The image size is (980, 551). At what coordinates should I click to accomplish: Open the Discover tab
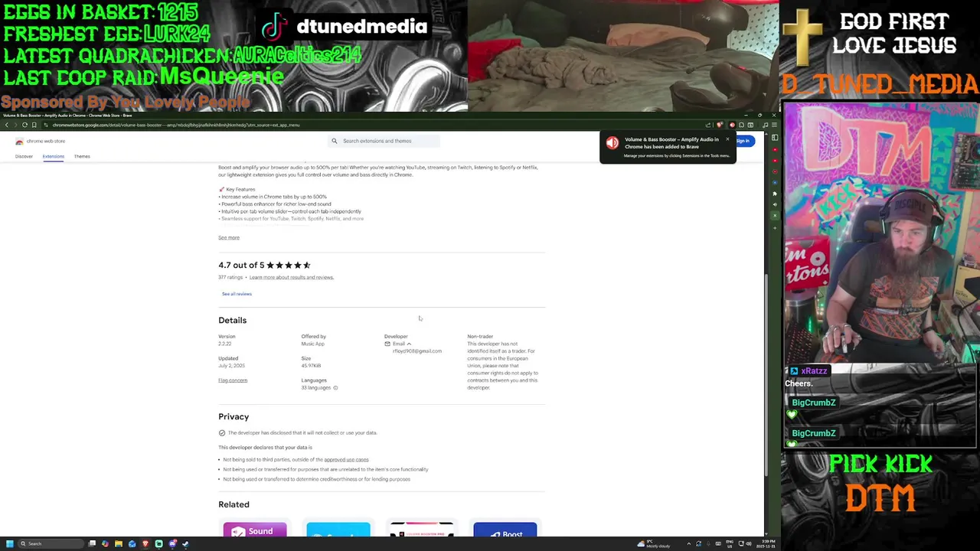pyautogui.click(x=24, y=156)
